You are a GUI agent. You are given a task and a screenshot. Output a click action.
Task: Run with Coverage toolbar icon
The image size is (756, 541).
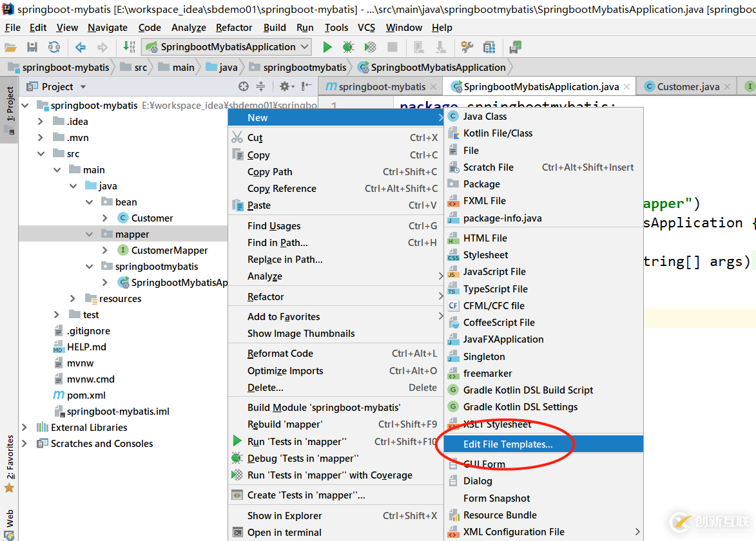click(x=370, y=47)
